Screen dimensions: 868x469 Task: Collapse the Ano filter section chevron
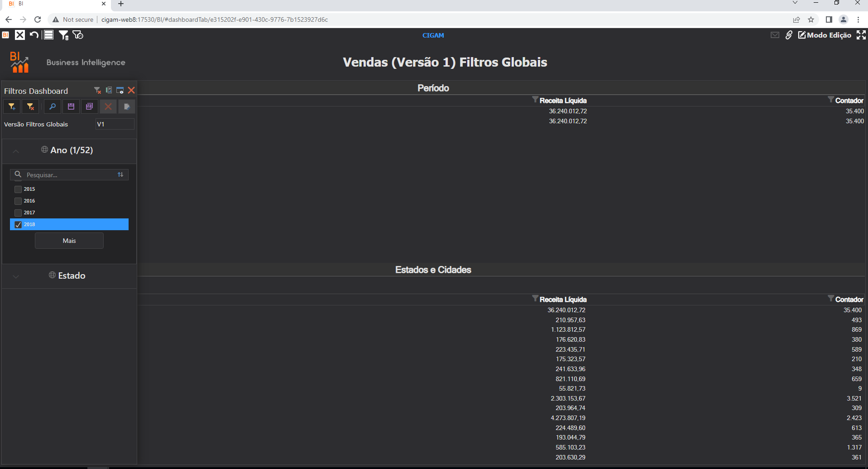(x=16, y=151)
